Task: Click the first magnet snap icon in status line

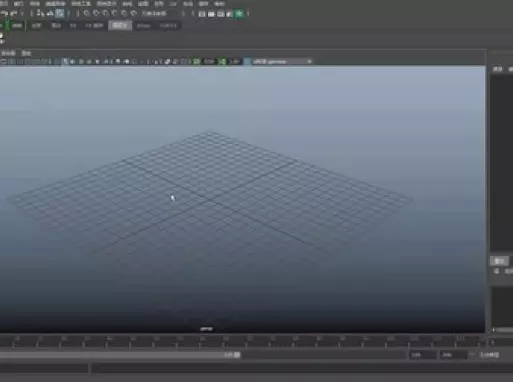Action: tap(87, 14)
